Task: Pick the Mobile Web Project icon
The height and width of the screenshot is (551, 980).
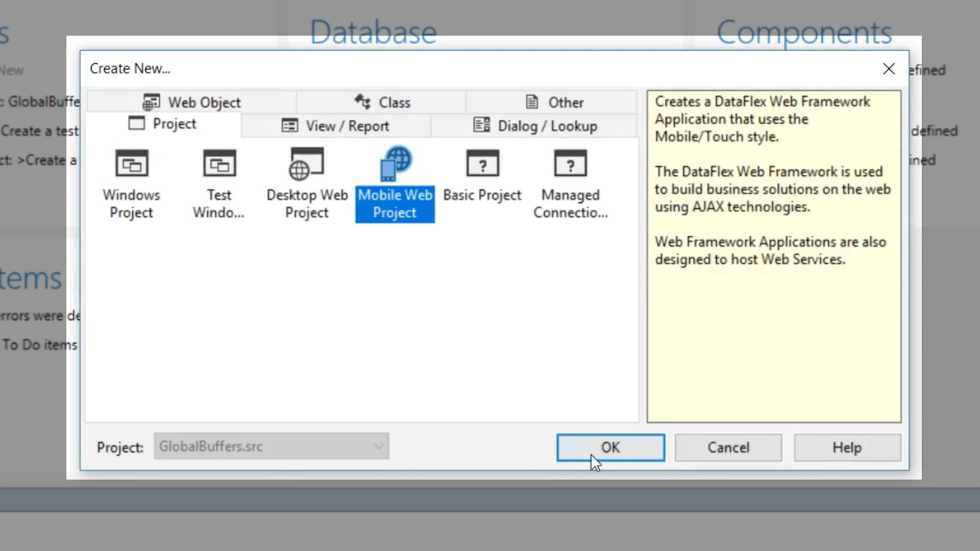Action: click(x=395, y=164)
